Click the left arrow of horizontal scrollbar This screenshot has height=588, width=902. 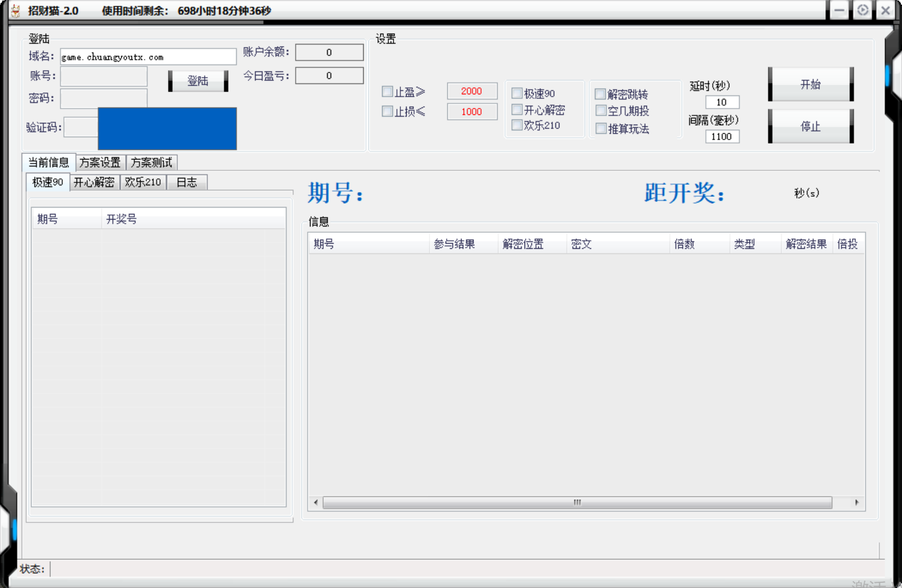pyautogui.click(x=316, y=502)
